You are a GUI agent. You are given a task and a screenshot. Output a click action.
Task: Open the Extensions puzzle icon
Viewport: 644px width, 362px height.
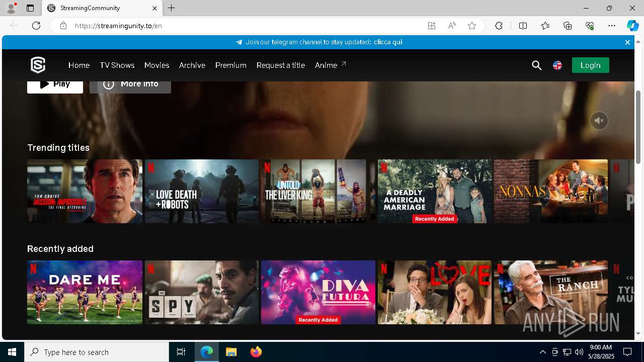(499, 26)
